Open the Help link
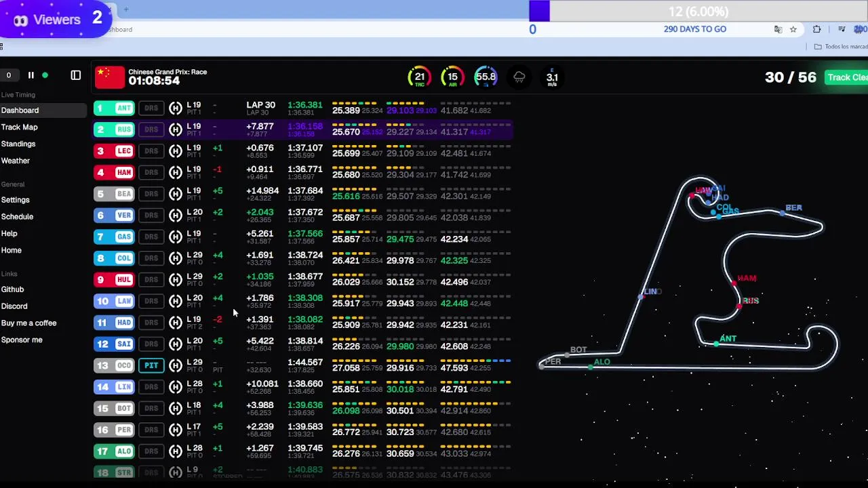868x488 pixels. pos(9,234)
